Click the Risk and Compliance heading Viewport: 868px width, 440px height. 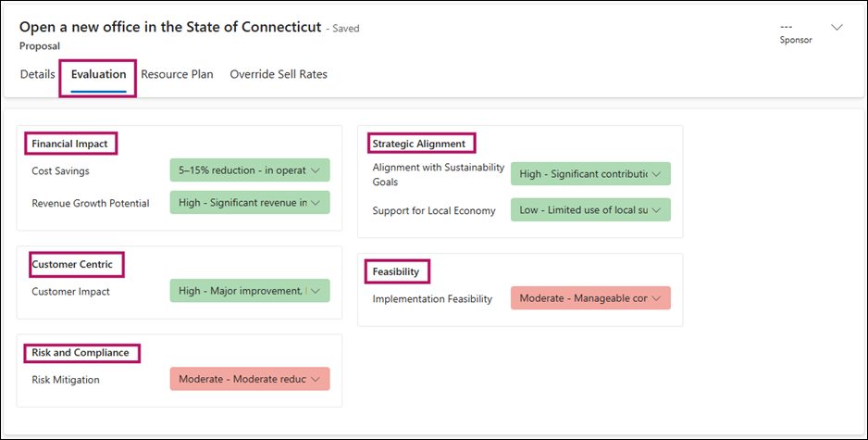[x=80, y=352]
